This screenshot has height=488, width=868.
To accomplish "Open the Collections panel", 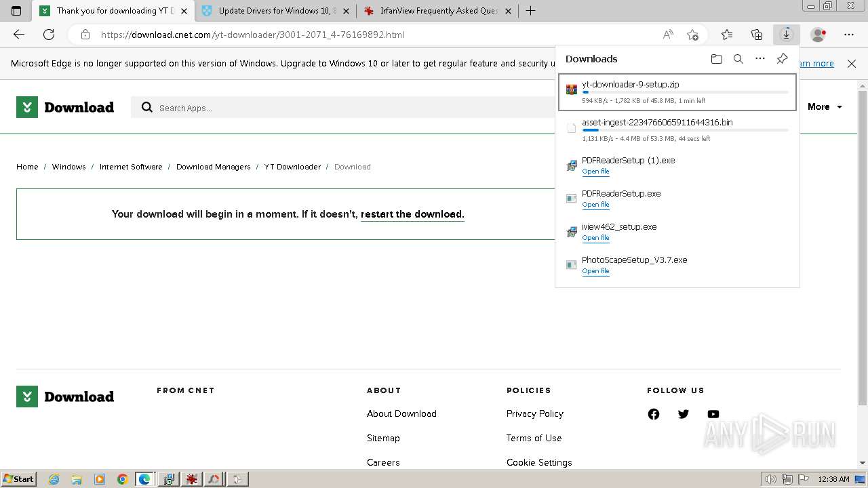I will tap(757, 35).
